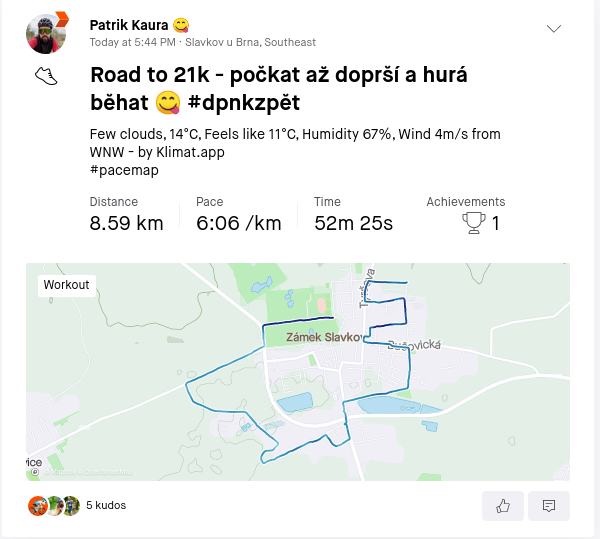Open Patrik Kaura's profile avatar
The height and width of the screenshot is (539, 600).
click(x=46, y=34)
